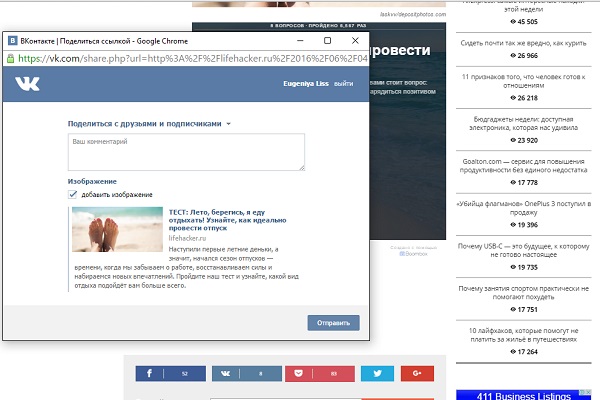Open 'Почему занятия спортом практически не помогают похудеть'
The height and width of the screenshot is (400, 600).
523,293
